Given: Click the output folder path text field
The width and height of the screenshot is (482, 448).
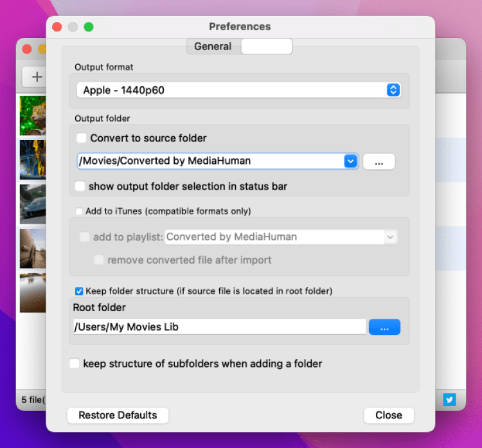Looking at the screenshot, I should 211,161.
